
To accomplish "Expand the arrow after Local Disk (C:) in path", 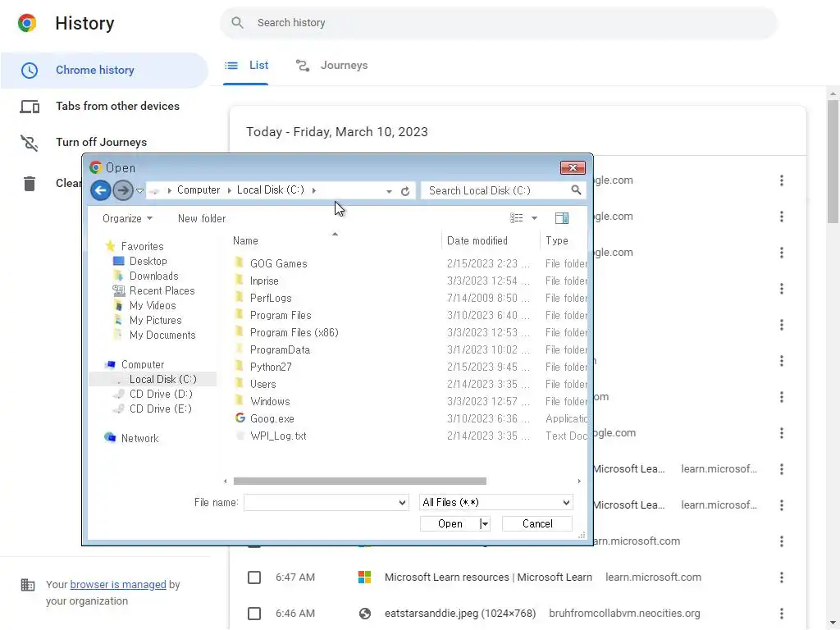I will point(314,190).
